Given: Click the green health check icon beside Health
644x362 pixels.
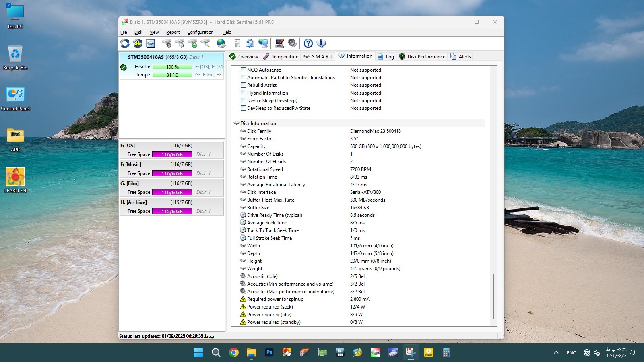Looking at the screenshot, I should (124, 67).
